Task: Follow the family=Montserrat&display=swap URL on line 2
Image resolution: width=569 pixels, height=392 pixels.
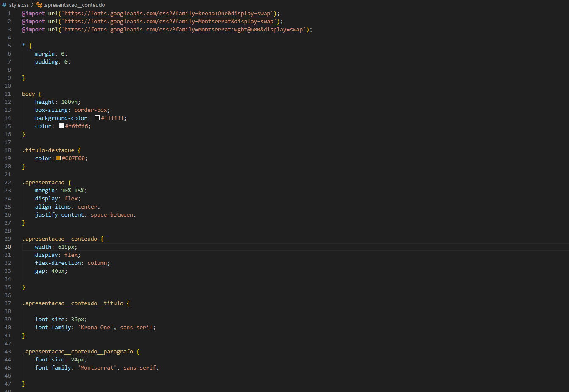Action: click(x=169, y=22)
